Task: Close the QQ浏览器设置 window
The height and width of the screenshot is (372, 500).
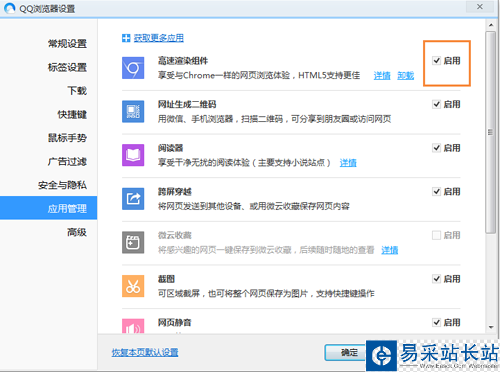Action: 480,7
